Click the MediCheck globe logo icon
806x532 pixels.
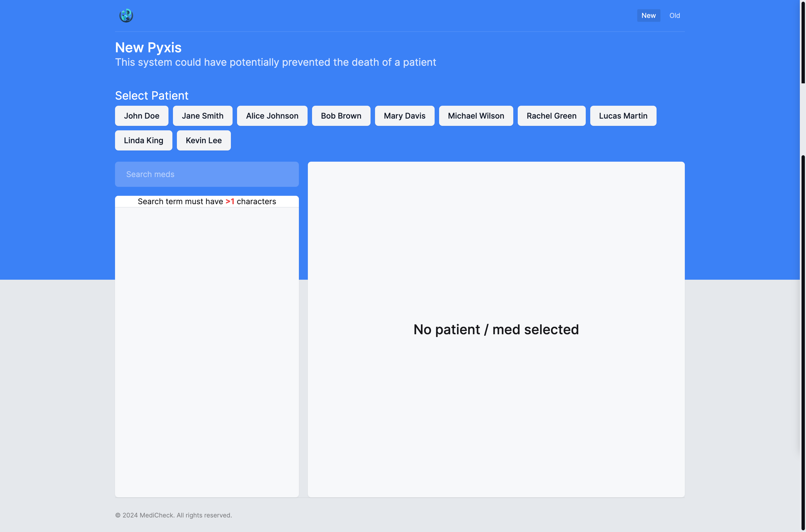coord(126,16)
